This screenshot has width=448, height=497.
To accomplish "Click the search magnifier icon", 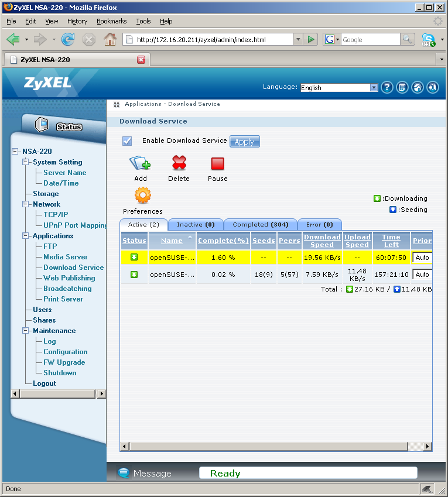I will tap(408, 40).
